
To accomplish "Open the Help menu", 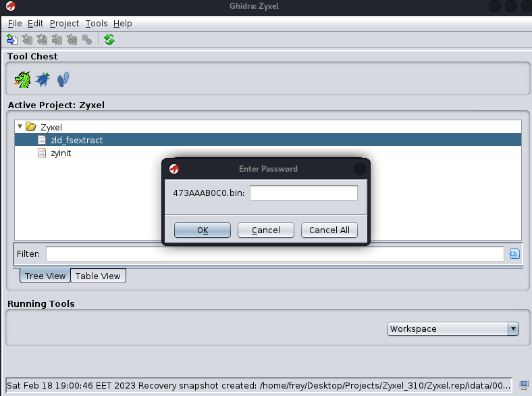I will pos(122,24).
